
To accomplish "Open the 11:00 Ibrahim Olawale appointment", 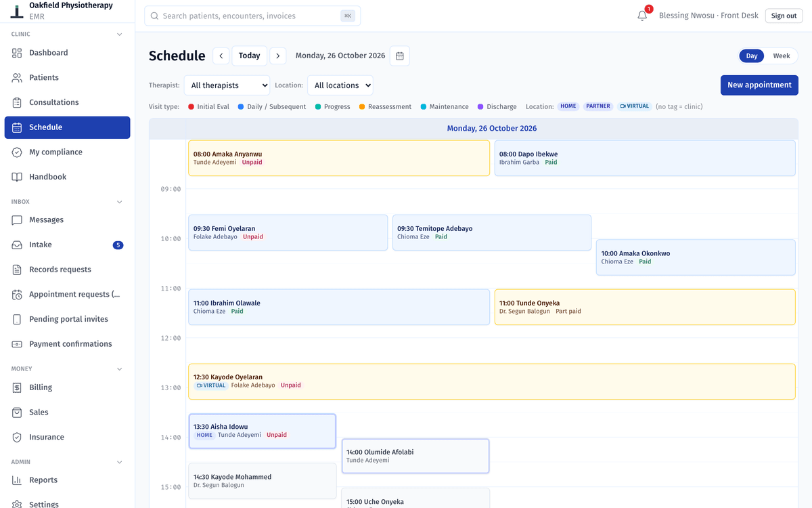I will point(339,308).
